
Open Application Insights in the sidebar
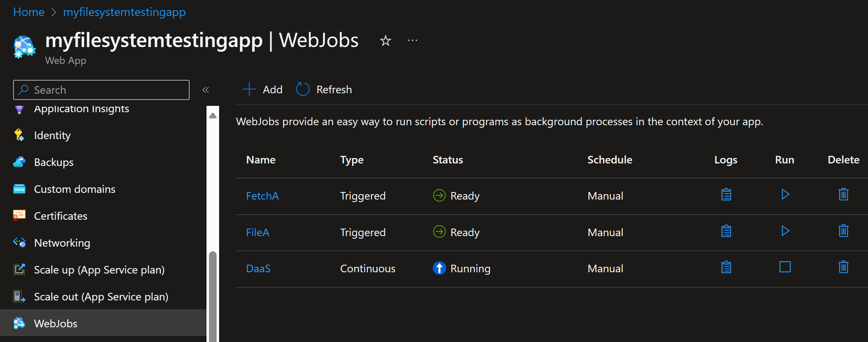[x=82, y=108]
